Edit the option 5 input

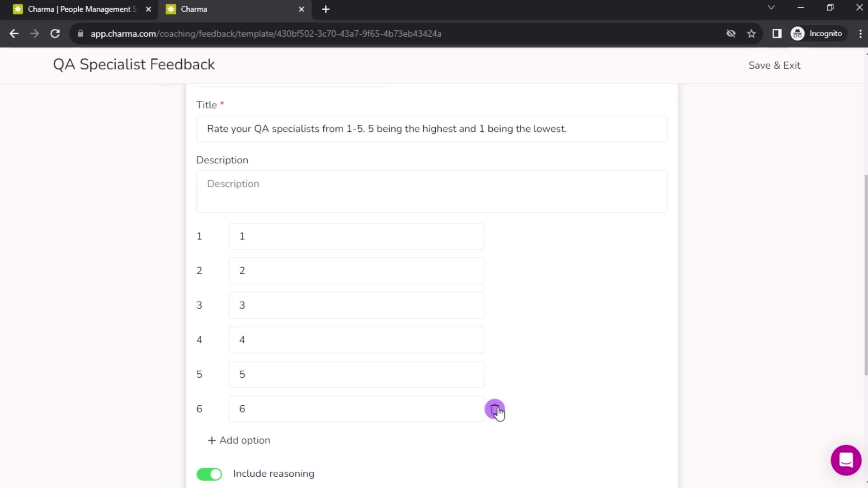pyautogui.click(x=356, y=374)
